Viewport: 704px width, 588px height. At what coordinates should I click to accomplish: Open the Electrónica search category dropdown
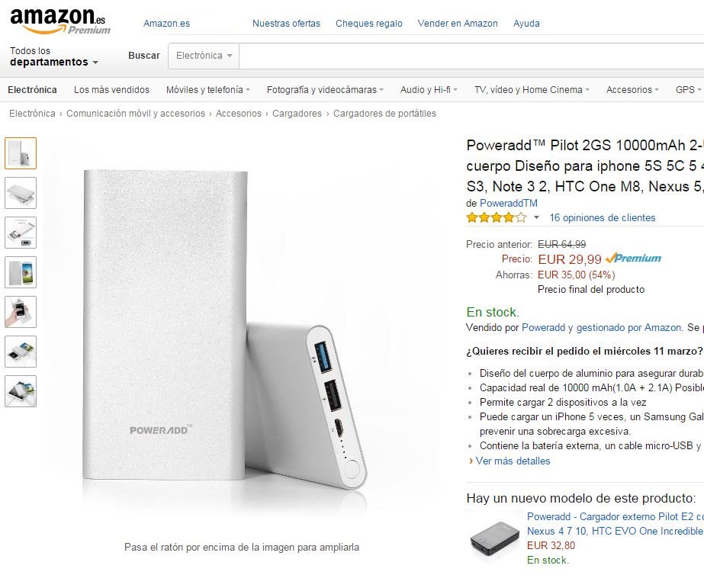pos(204,56)
